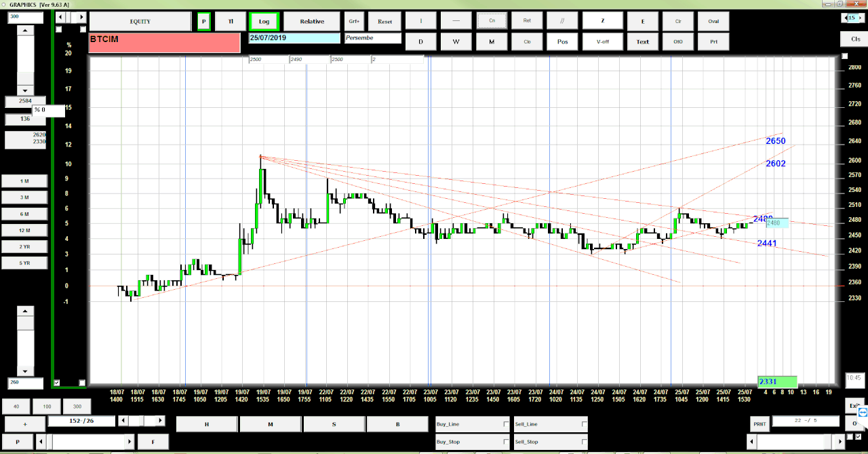The image size is (868, 454).
Task: Click the S button in bottom bar
Action: point(334,424)
